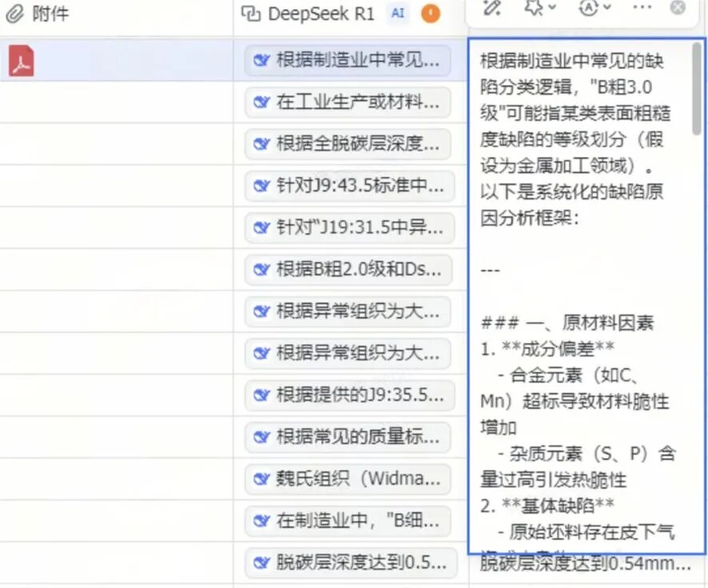Select the 附件 column header

[x=50, y=14]
